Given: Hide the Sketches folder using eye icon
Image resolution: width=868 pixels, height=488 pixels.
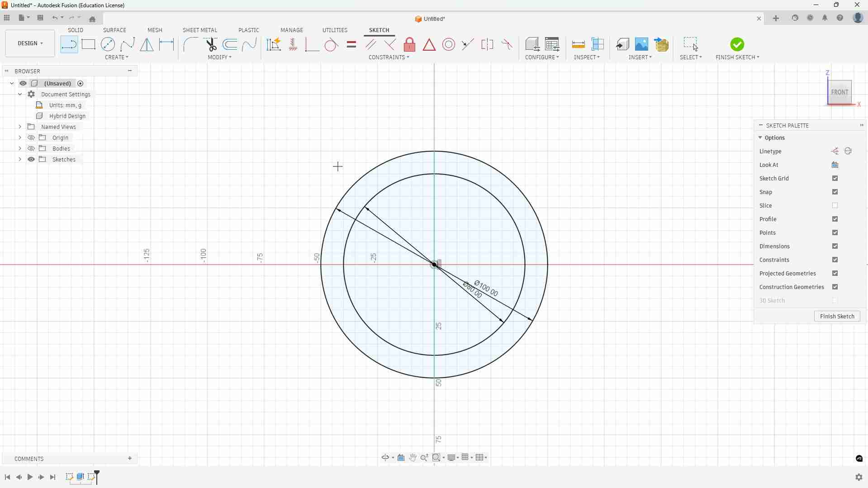Looking at the screenshot, I should click(x=31, y=160).
